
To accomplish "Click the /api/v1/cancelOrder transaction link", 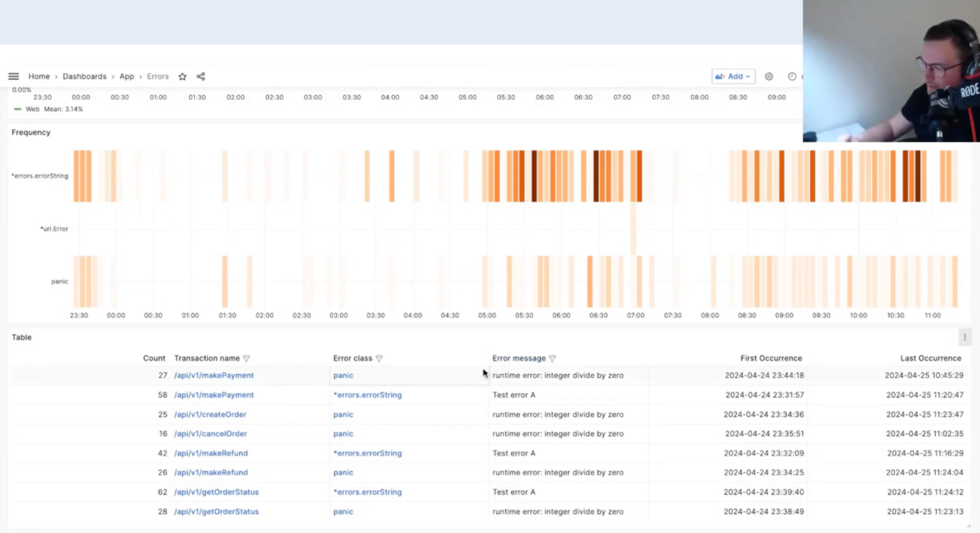I will tap(210, 434).
